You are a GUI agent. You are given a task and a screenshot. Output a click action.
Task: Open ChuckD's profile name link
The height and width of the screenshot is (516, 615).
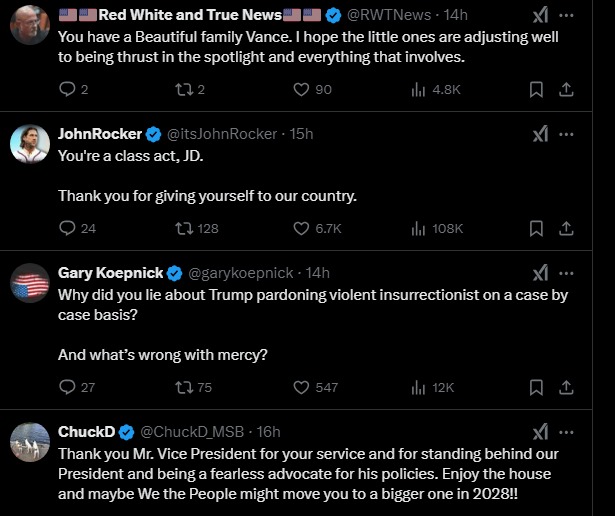[x=86, y=432]
